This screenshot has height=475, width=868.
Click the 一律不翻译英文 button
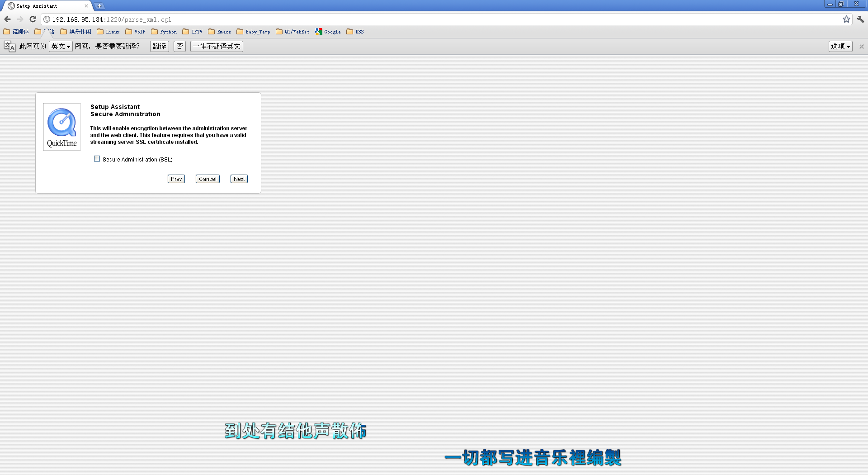coord(217,46)
